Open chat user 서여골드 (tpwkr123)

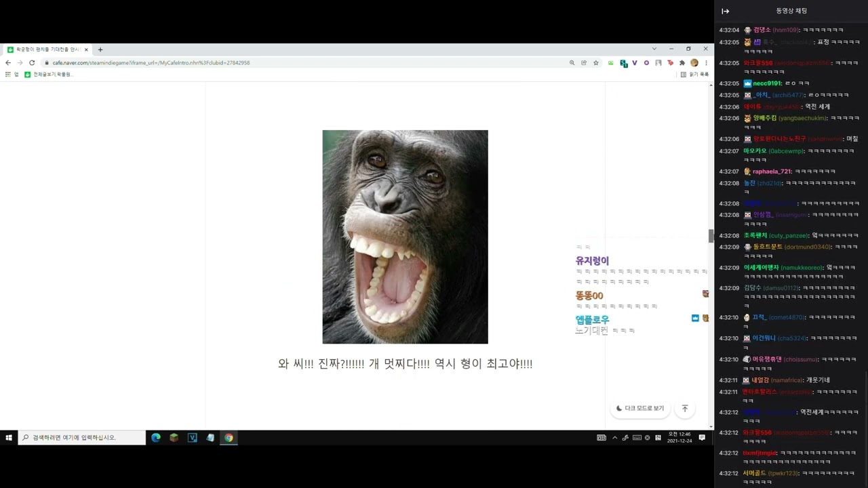click(x=771, y=473)
